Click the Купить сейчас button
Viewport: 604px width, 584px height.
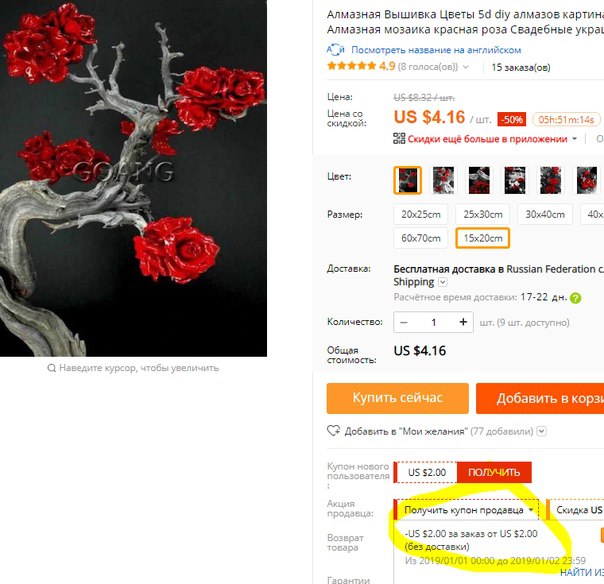tap(398, 398)
